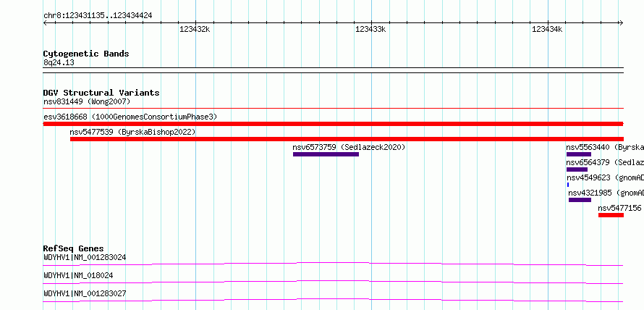Click the 123434k ruler label

[547, 29]
